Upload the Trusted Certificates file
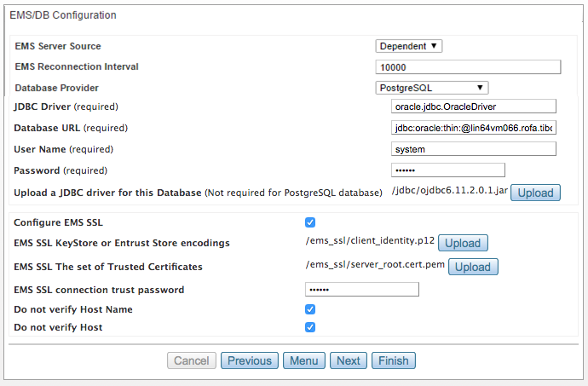This screenshot has width=588, height=386. point(473,267)
